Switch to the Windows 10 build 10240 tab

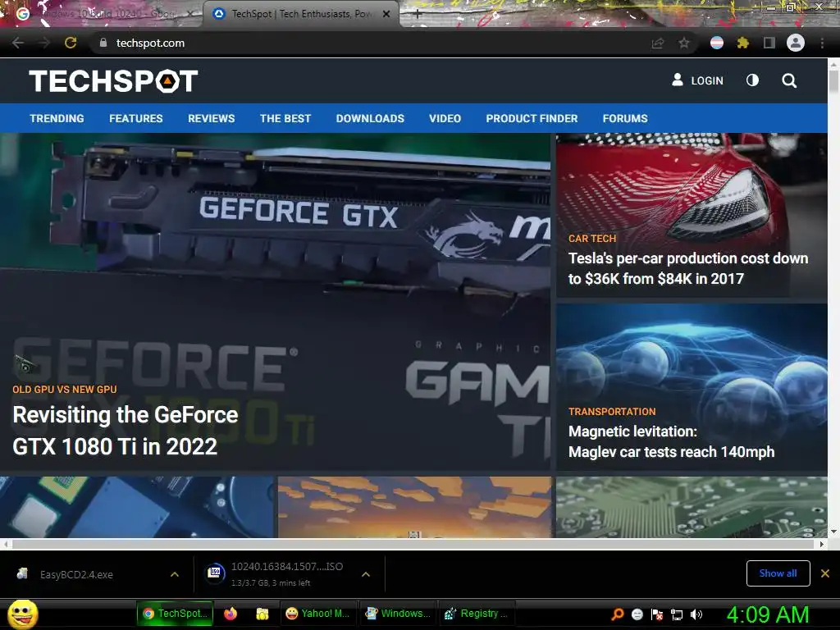pos(103,14)
